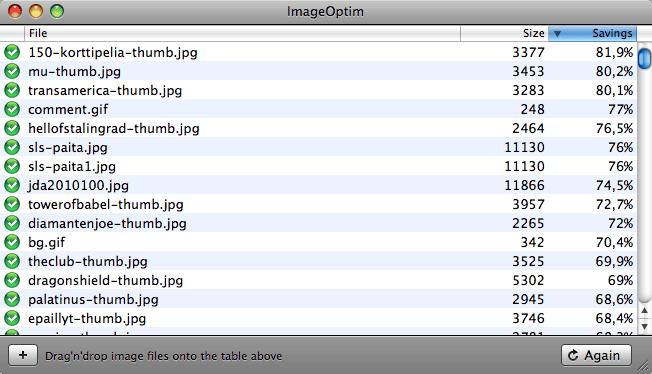The image size is (652, 374).
Task: Select the bg.gif file name
Action: click(47, 243)
